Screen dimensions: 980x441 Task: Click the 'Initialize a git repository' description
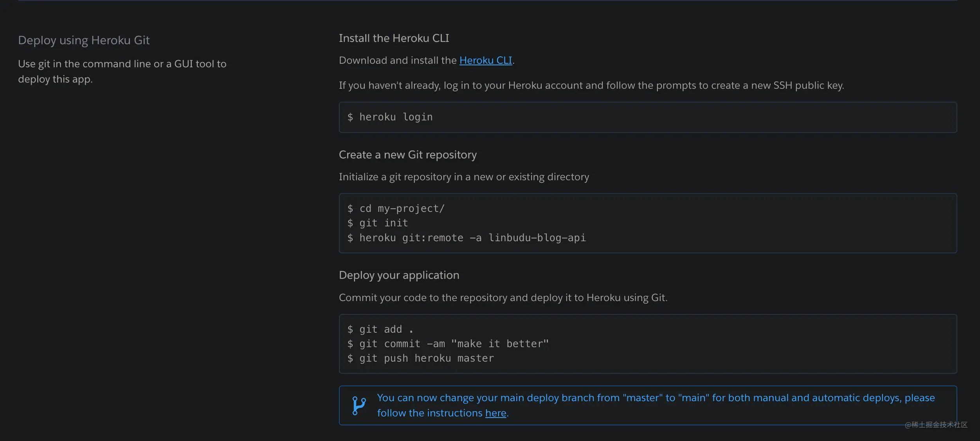[464, 177]
